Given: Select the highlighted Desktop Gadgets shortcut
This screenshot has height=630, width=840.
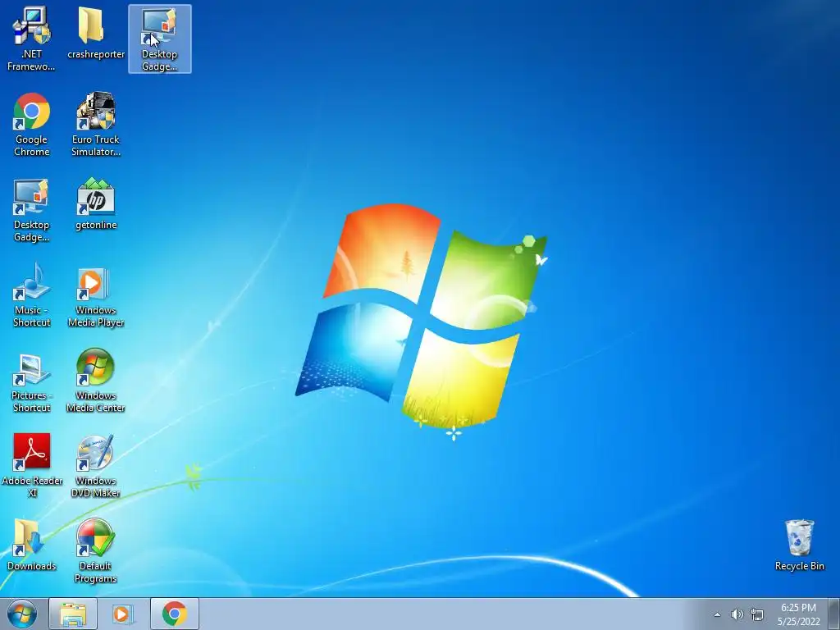Looking at the screenshot, I should click(160, 39).
